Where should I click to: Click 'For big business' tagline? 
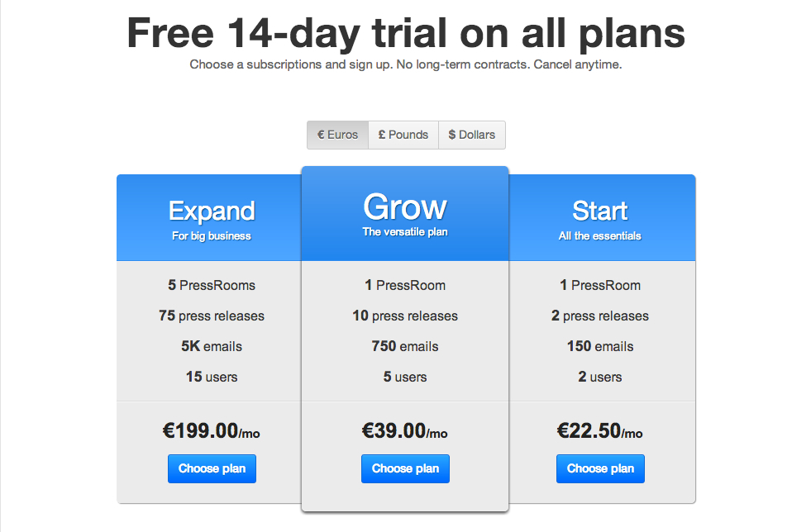[212, 235]
